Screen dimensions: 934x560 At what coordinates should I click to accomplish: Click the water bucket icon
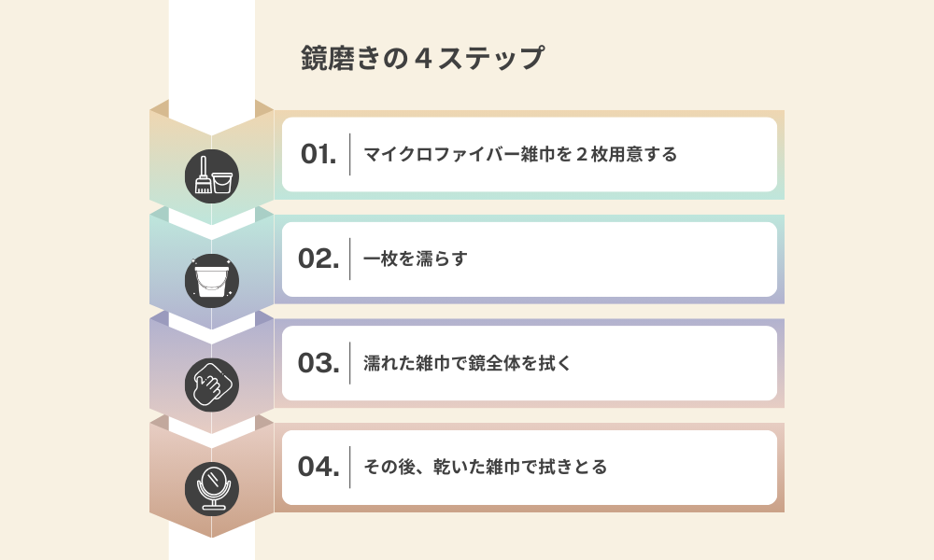click(212, 281)
